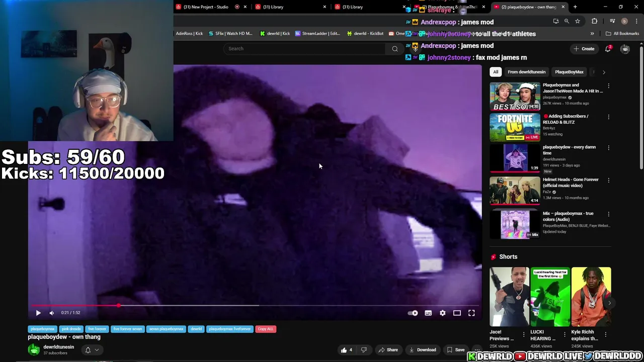The image size is (644, 362).
Task: Click the plaqueboymax fiveforever tag
Action: 229,329
